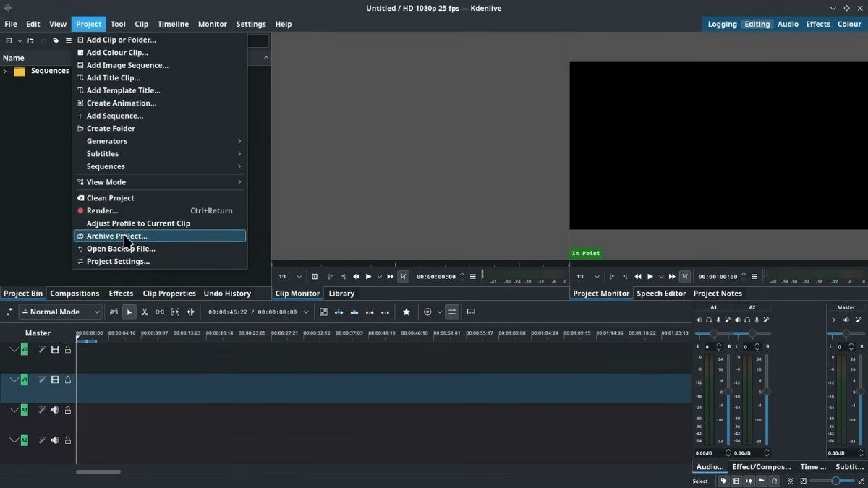Rewind in the Clip Monitor
This screenshot has width=868, height=488.
tap(356, 276)
